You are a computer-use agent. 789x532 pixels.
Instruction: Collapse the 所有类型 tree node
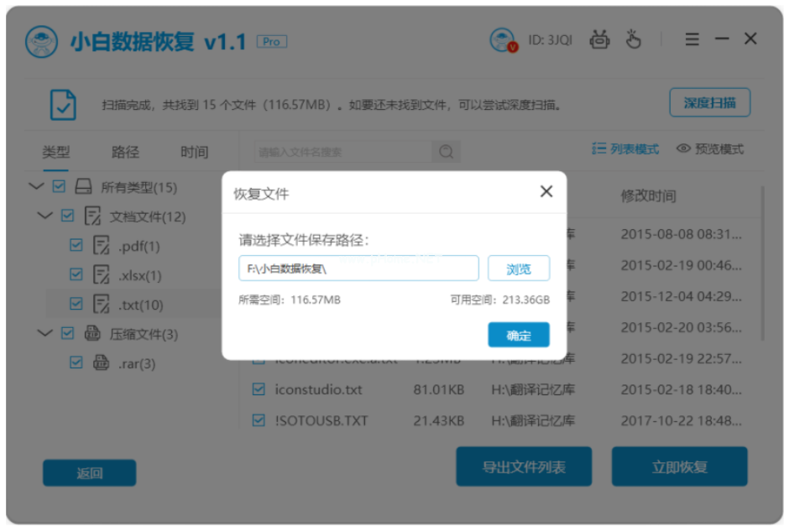point(34,186)
